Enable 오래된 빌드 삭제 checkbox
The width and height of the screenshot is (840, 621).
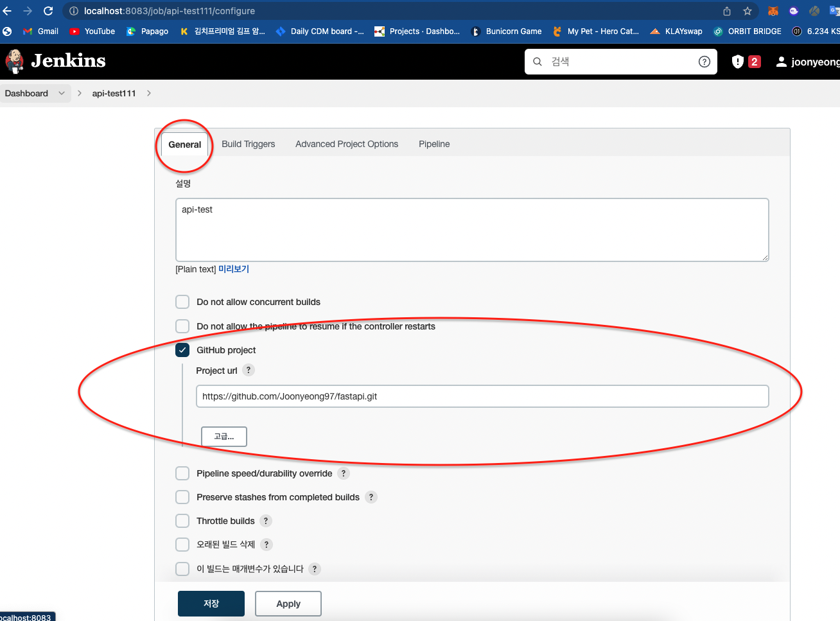point(182,545)
